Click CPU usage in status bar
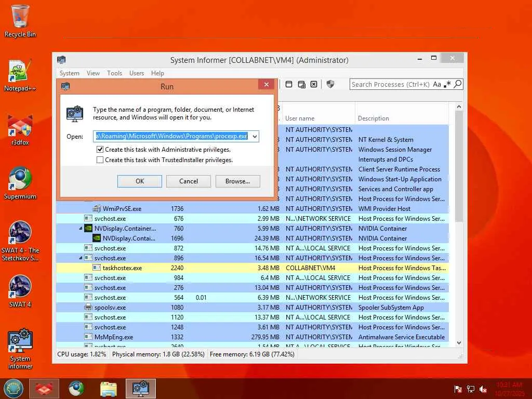Viewport: 532px width, 399px height. tap(82, 354)
